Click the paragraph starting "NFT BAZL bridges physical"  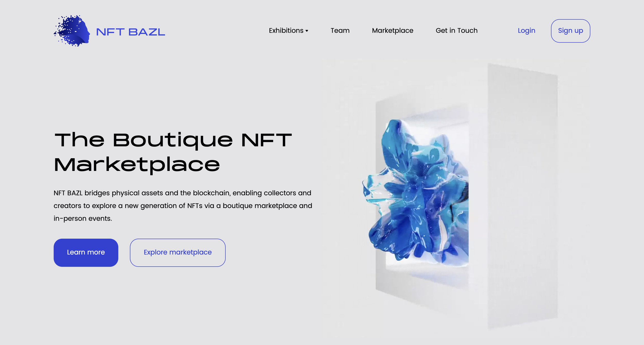pyautogui.click(x=183, y=205)
